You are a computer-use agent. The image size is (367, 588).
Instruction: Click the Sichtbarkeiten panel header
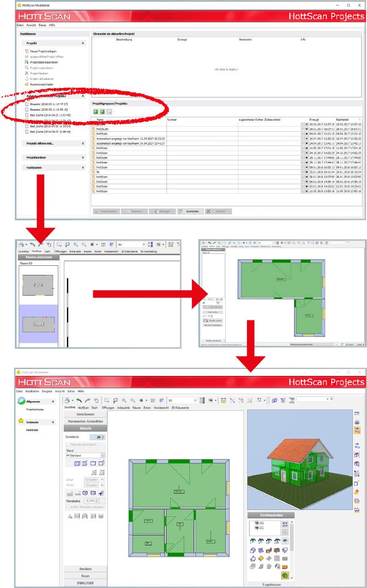[x=271, y=515]
